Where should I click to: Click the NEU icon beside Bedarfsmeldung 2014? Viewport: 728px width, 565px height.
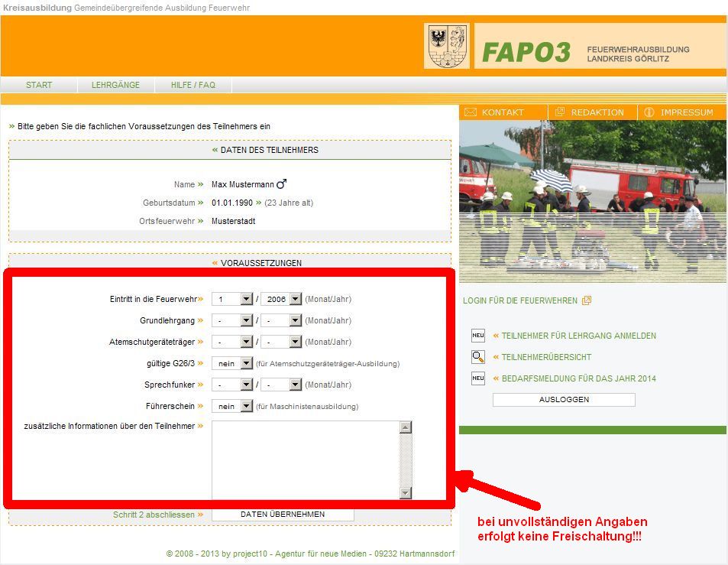(477, 378)
